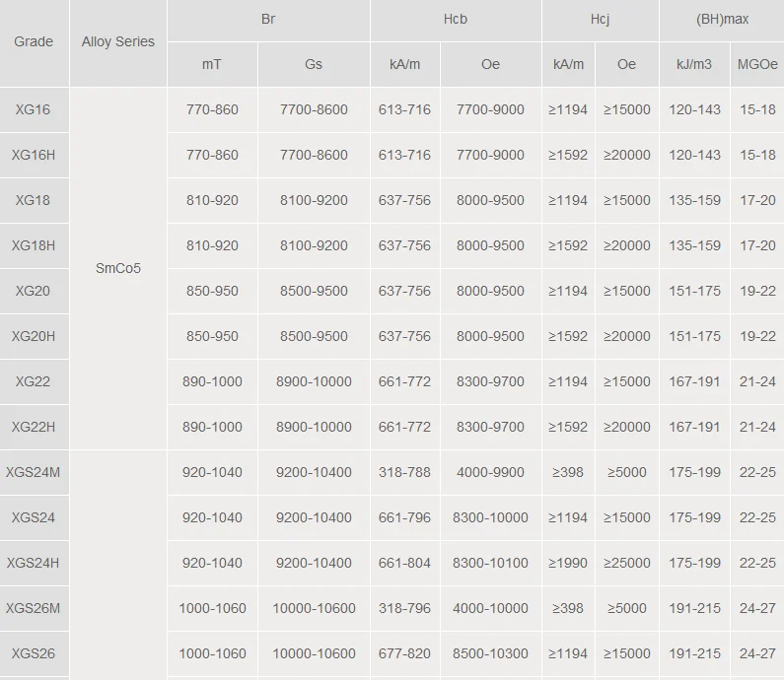
Task: Click the XG22 grade cell
Action: 34,381
